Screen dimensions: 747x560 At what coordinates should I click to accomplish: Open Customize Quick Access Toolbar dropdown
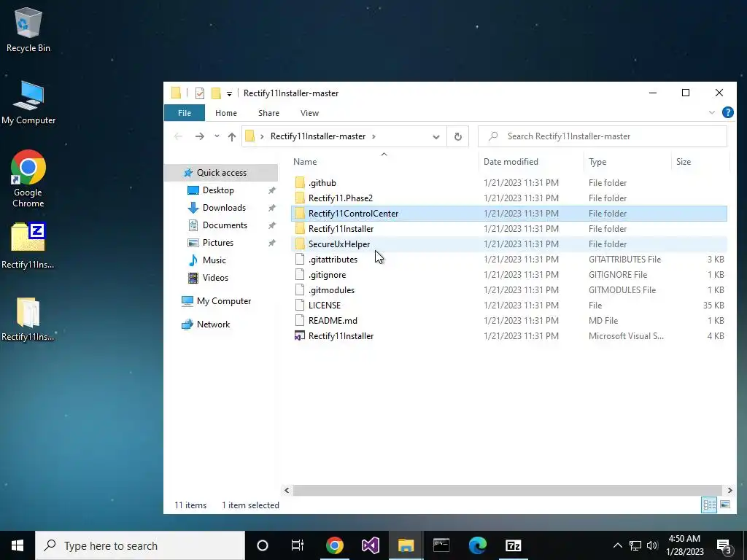point(229,94)
